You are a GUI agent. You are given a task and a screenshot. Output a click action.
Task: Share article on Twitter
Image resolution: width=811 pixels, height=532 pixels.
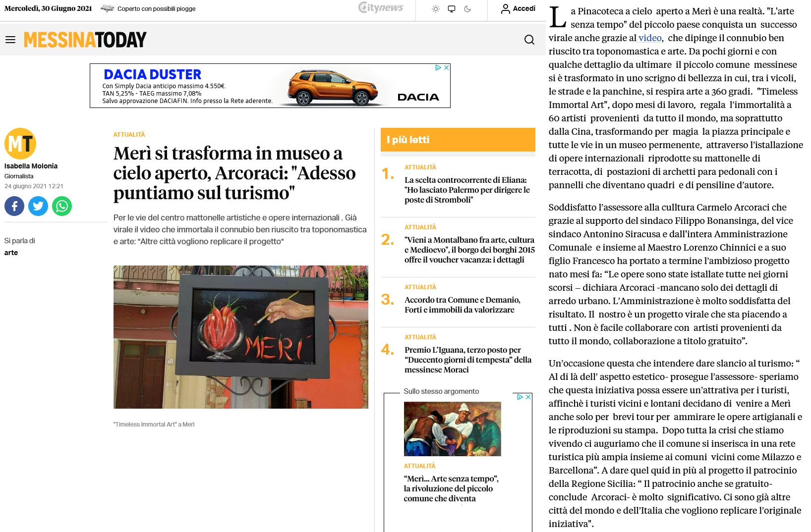coord(38,206)
